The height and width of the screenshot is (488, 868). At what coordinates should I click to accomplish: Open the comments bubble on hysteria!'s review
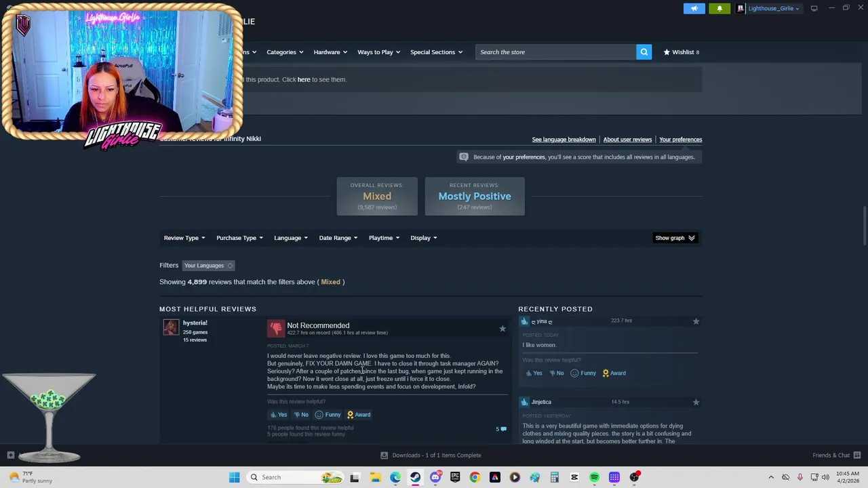501,429
